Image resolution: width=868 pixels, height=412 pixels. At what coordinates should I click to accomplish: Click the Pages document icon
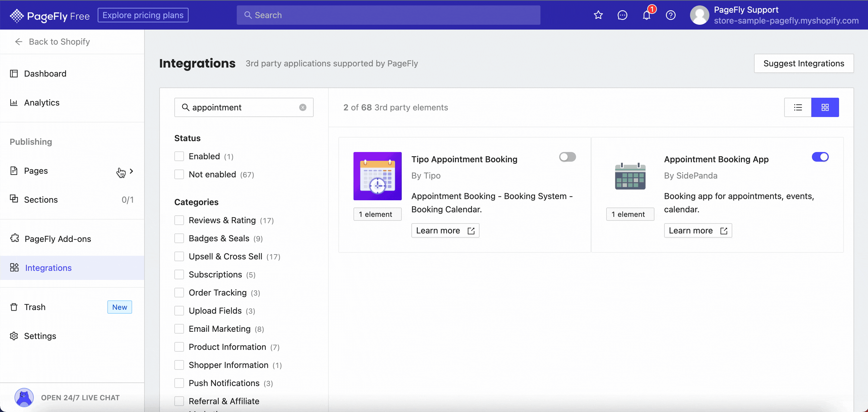point(14,171)
